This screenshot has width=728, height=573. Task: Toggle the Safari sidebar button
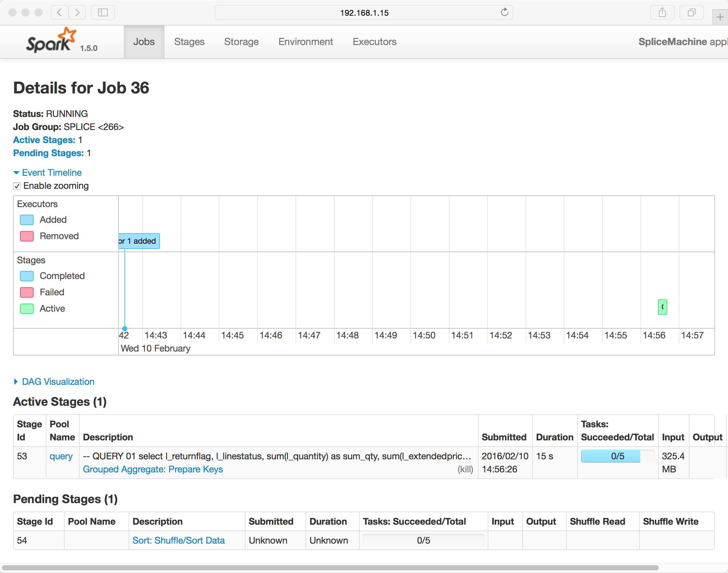pos(103,12)
